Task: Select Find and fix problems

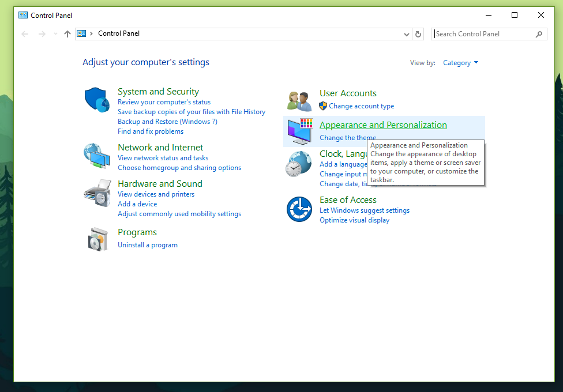Action: pyautogui.click(x=151, y=131)
